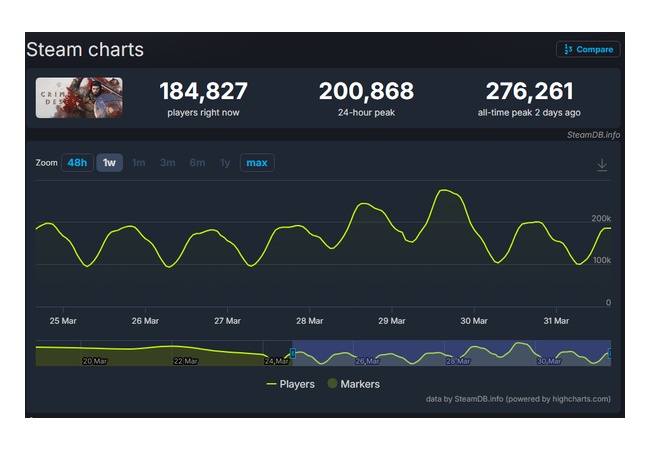
Task: Click the Steam charts heading
Action: (85, 50)
